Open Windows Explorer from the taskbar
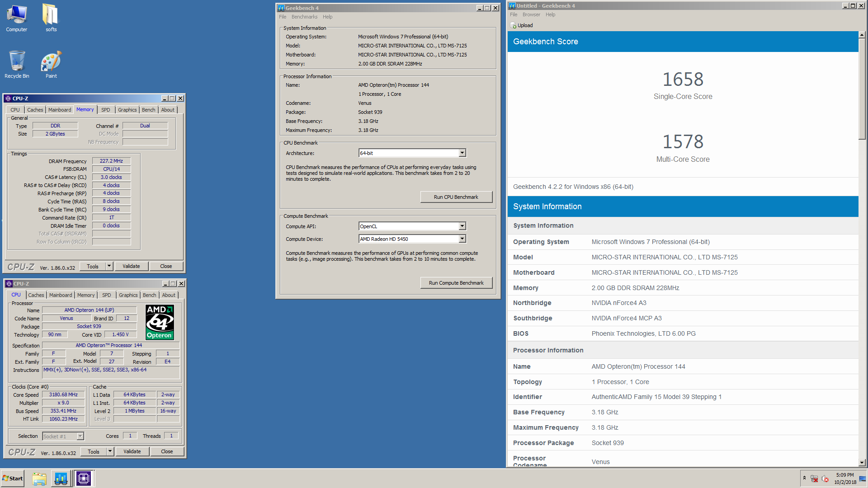 pyautogui.click(x=39, y=479)
